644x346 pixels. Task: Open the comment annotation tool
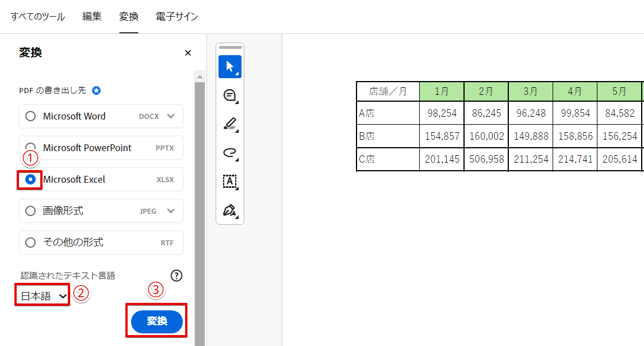(x=229, y=95)
